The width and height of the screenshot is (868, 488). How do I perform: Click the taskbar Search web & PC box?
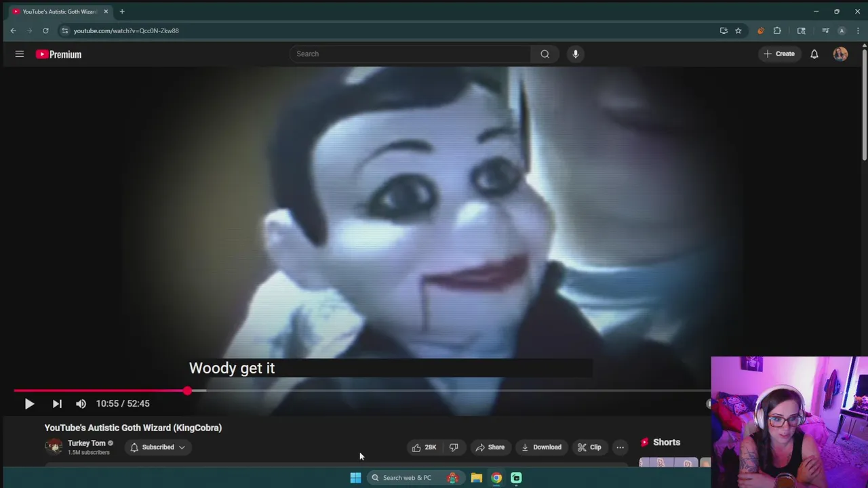[x=416, y=478]
